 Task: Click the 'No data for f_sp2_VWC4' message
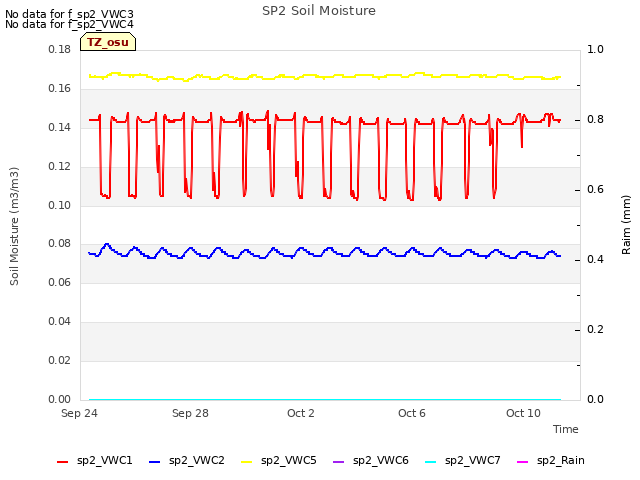click(69, 24)
